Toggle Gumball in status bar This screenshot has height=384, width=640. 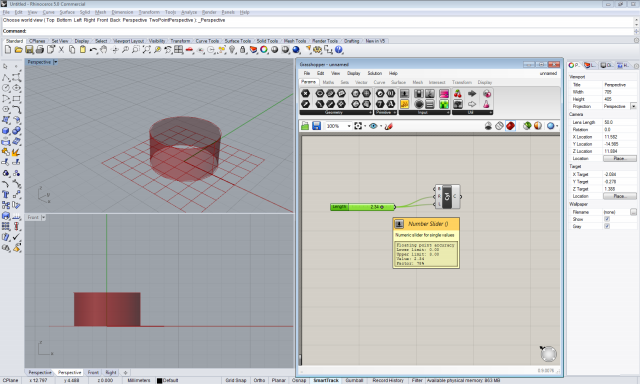point(354,380)
